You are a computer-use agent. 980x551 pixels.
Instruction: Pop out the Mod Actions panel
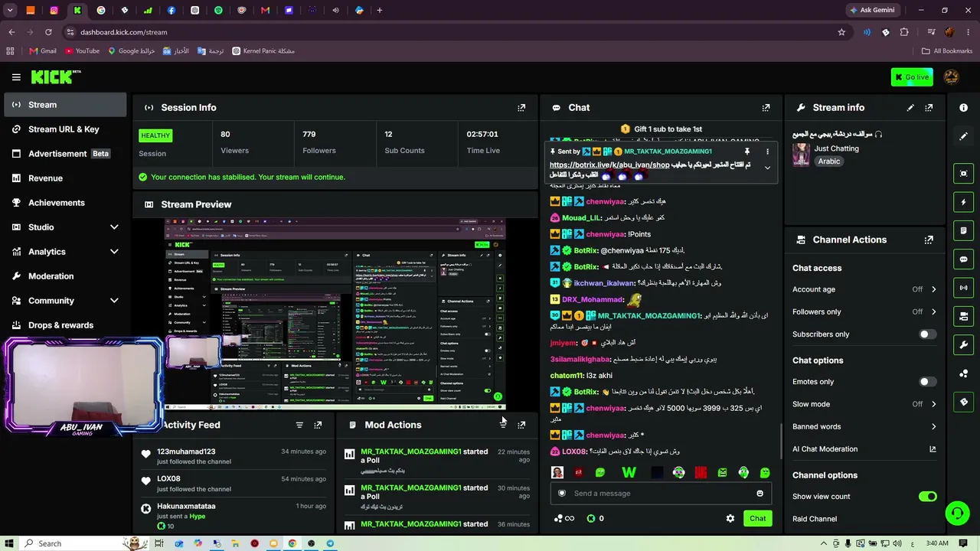[x=521, y=425]
